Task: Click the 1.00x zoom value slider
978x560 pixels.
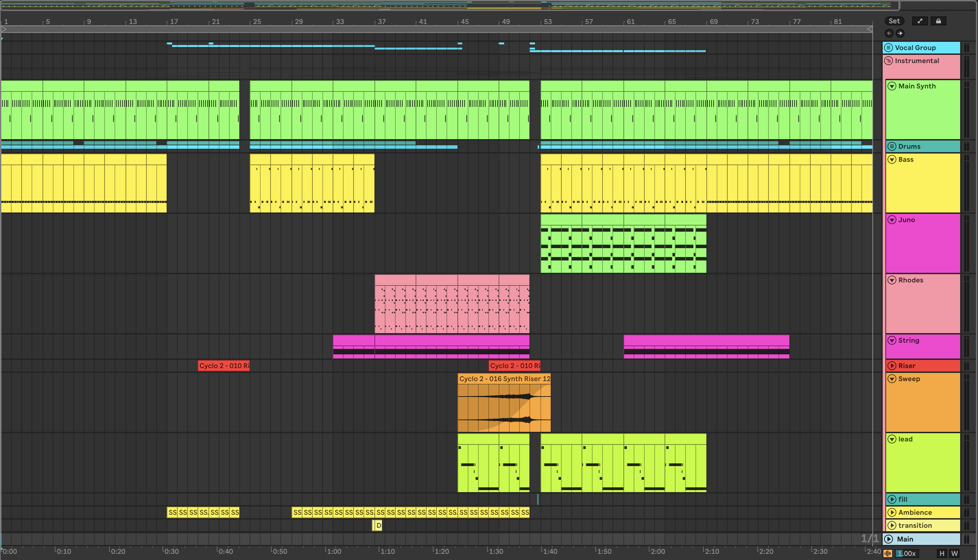Action: [907, 553]
